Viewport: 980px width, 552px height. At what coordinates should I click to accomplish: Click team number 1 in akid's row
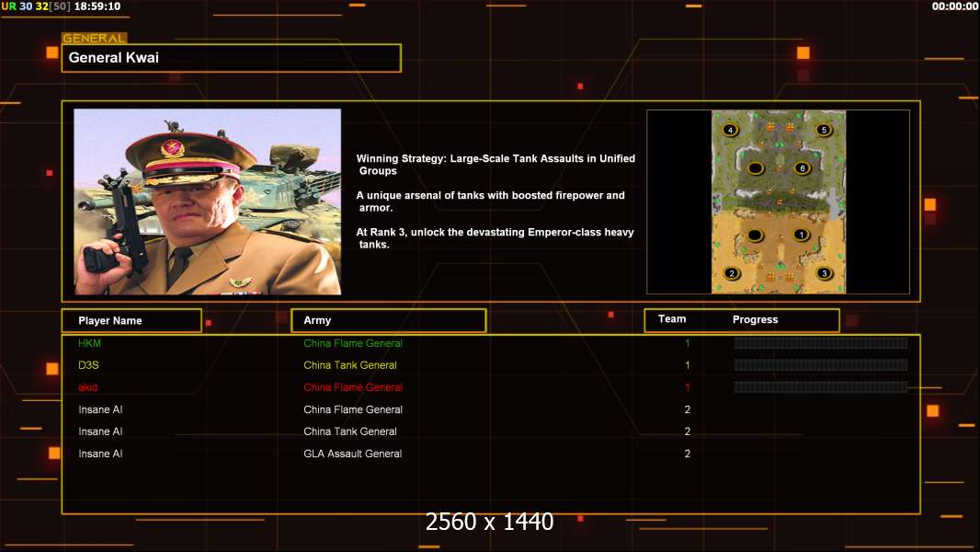tap(688, 387)
